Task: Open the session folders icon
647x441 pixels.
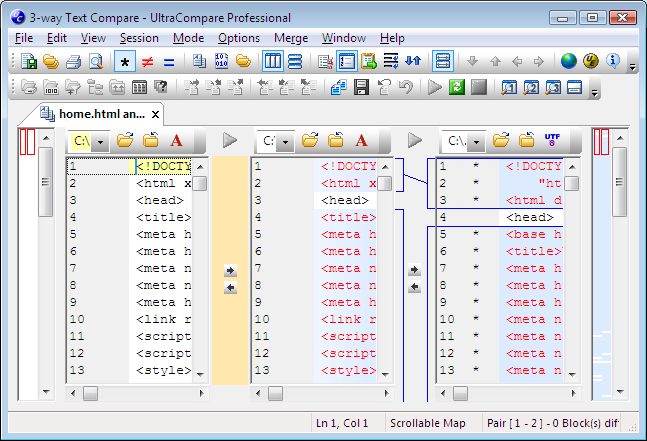Action: pos(51,61)
